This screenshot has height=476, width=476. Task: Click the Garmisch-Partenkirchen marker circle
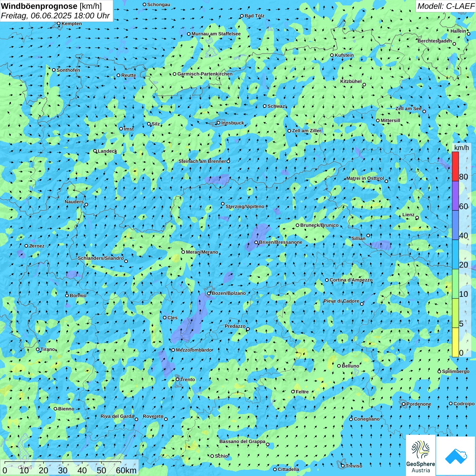point(174,74)
